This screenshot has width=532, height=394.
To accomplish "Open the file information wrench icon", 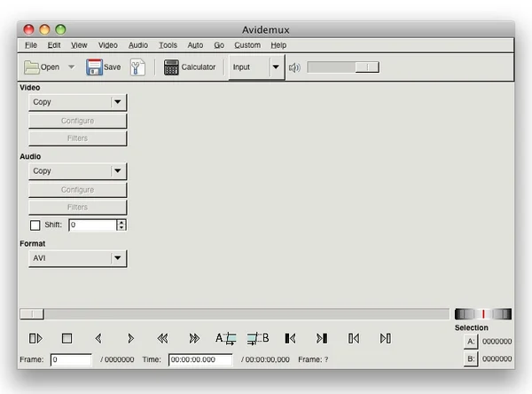I will click(137, 67).
